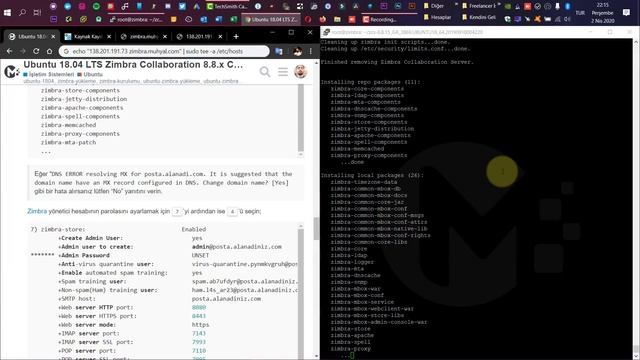
Task: Reload the current page
Action: tap(36, 51)
